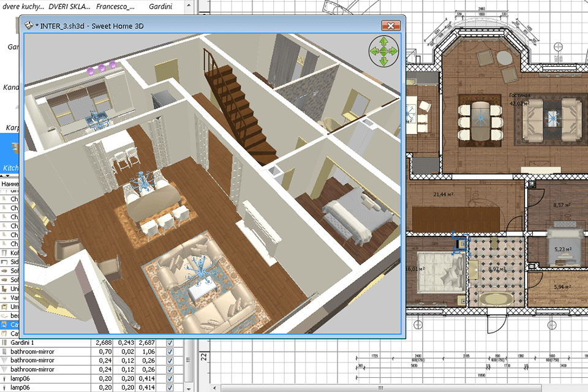Select the double bed in the plan's 16,01 м² room

tap(441, 272)
